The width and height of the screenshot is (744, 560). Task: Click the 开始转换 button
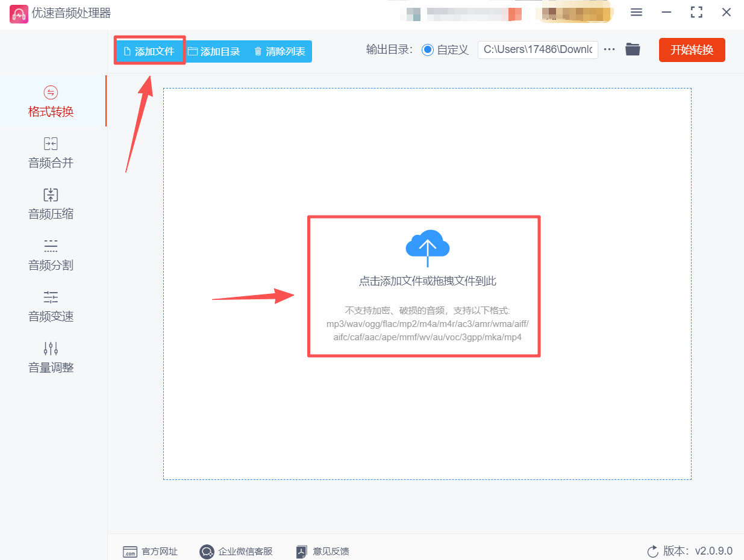click(x=692, y=50)
